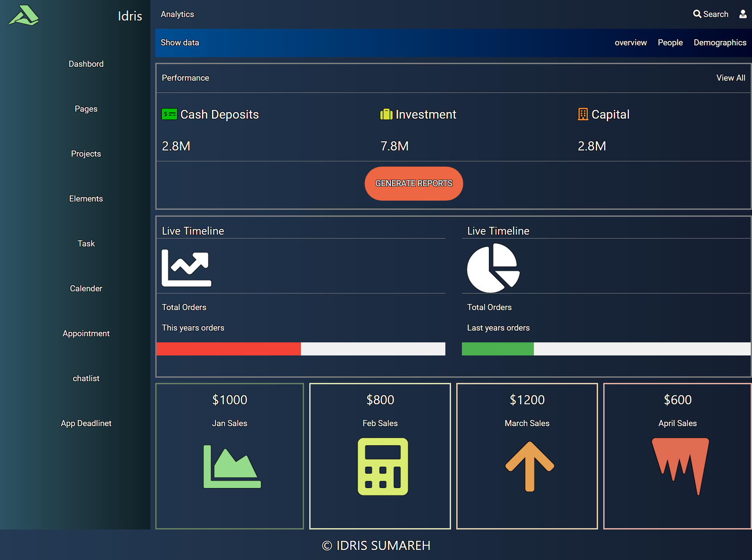Open Appointment in the sidebar
The height and width of the screenshot is (560, 752).
[x=86, y=333]
